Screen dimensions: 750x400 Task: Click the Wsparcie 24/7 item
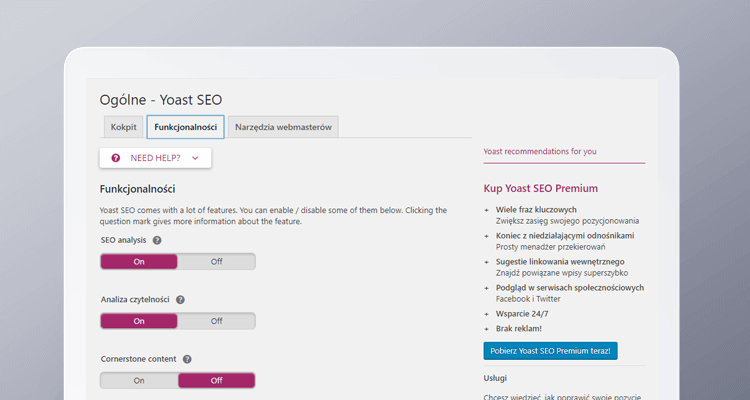522,314
